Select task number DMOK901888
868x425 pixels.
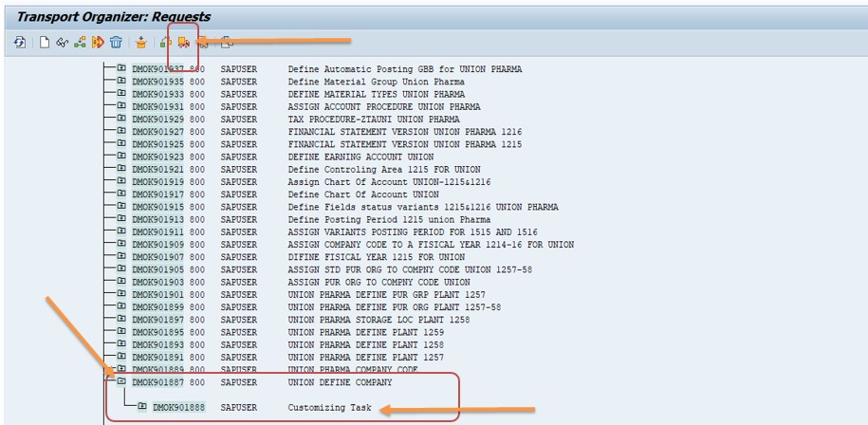(179, 407)
